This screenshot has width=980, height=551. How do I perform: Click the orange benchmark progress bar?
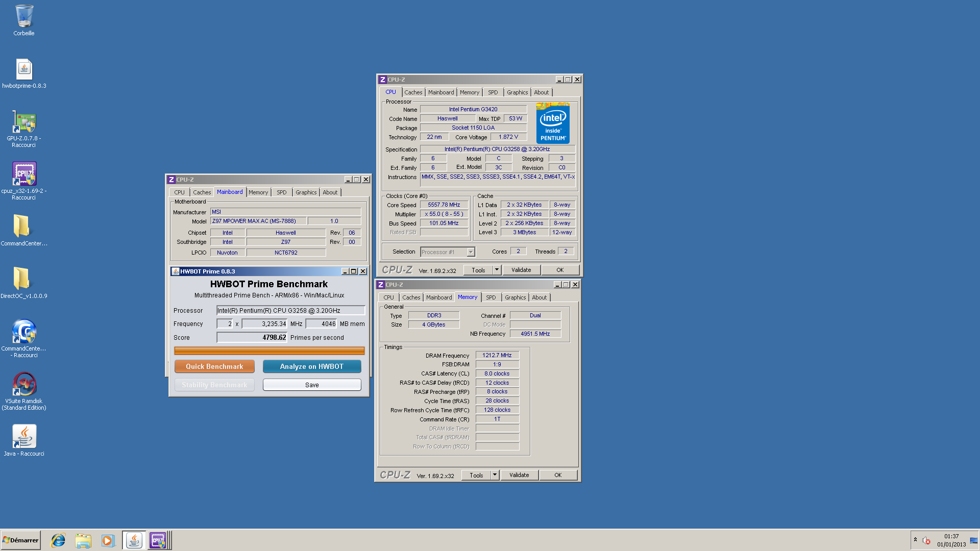(x=269, y=350)
